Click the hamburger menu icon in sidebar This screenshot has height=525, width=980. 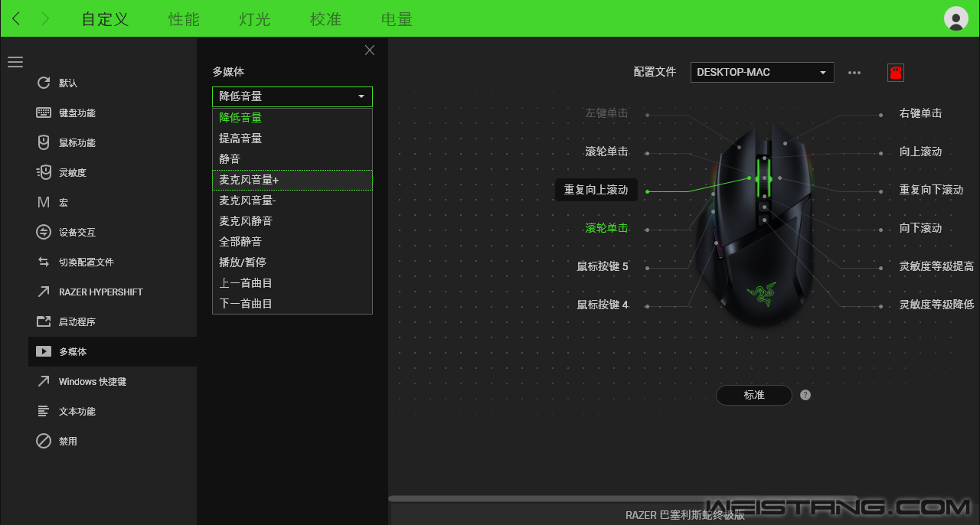point(15,62)
